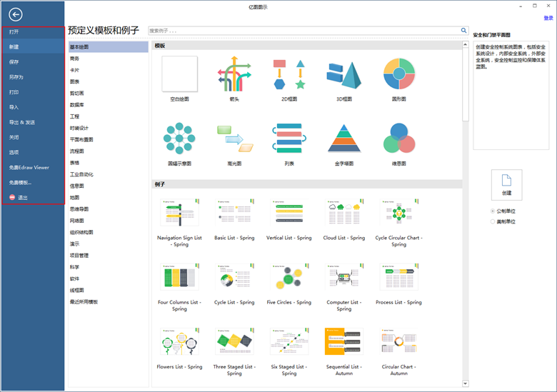Screen dimensions: 557x392
Task: Choose the 2D框图 block diagram template
Action: coord(289,74)
